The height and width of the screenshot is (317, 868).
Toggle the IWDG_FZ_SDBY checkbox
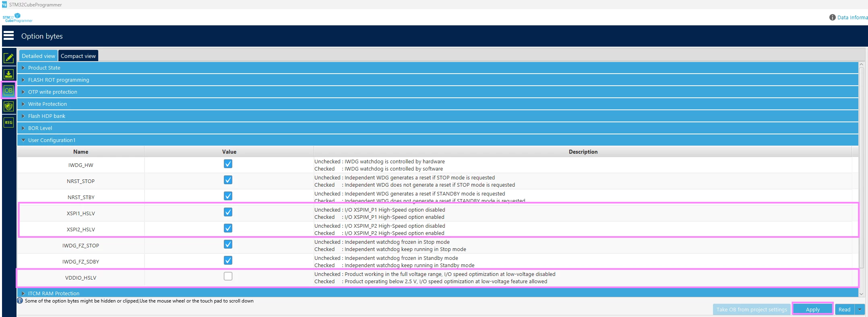coord(228,260)
